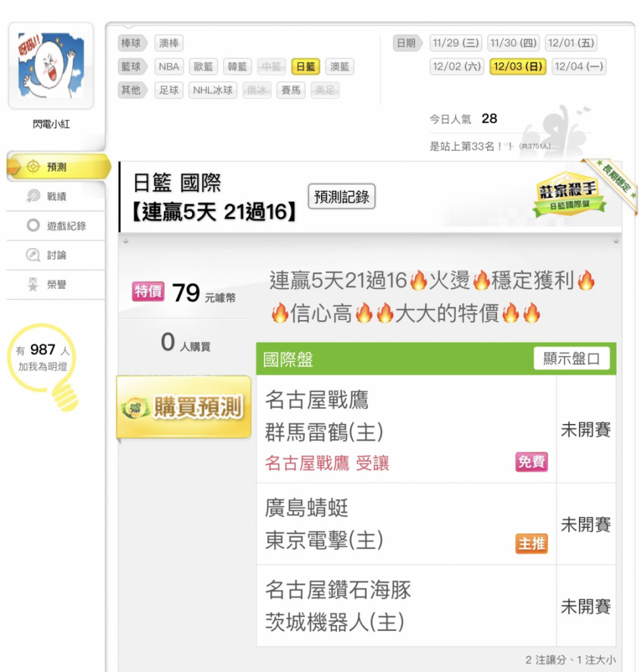This screenshot has width=642, height=672.
Task: Open the 預測 sidebar tab with target icon
Action: tap(58, 167)
